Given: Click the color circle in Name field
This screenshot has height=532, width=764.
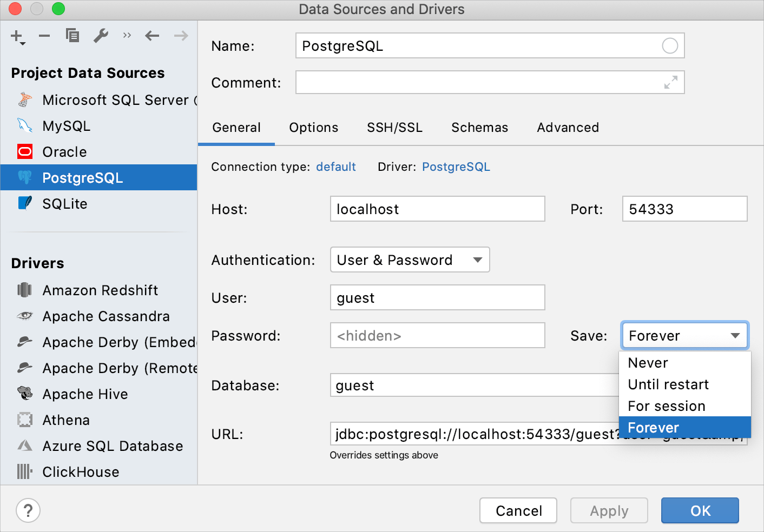Looking at the screenshot, I should click(670, 46).
